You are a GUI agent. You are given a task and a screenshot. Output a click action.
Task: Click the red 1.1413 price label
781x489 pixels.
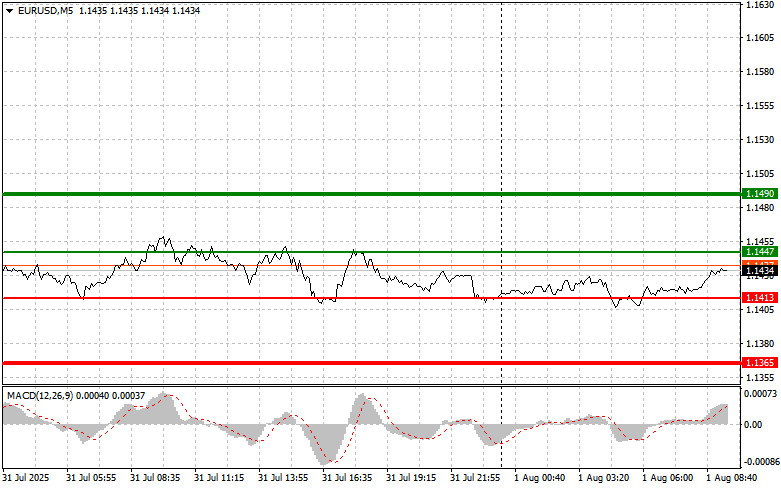coord(757,298)
